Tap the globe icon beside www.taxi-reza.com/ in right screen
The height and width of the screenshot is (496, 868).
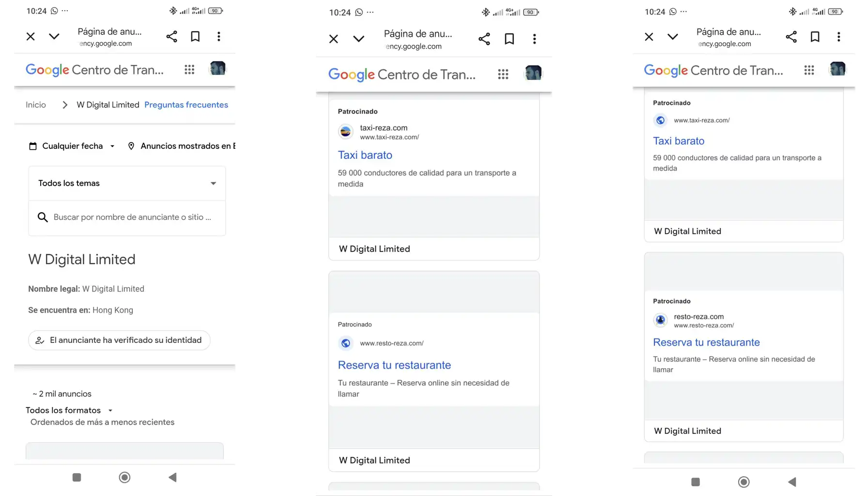pyautogui.click(x=660, y=120)
